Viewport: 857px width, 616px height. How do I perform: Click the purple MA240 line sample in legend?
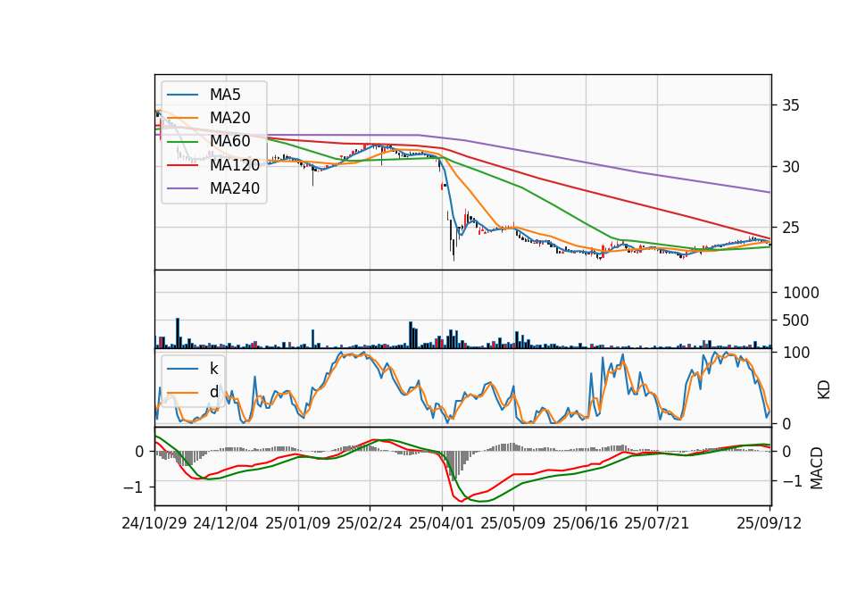pyautogui.click(x=182, y=188)
